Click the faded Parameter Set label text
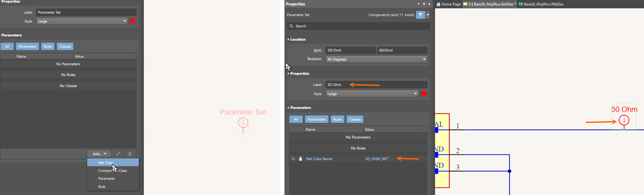 coord(243,112)
